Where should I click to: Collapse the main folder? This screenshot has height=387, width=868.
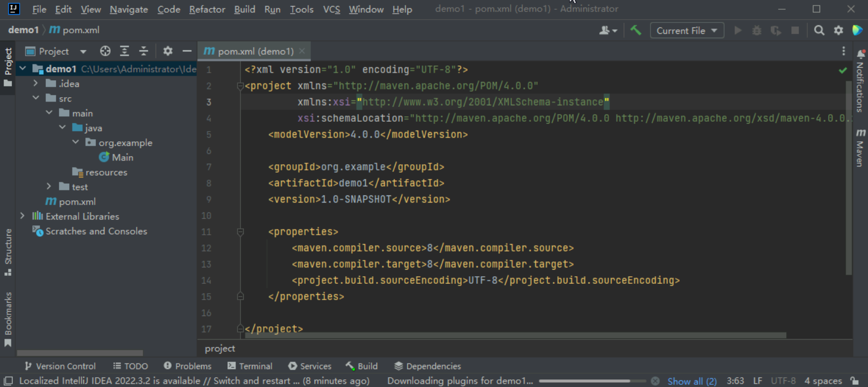coord(49,113)
